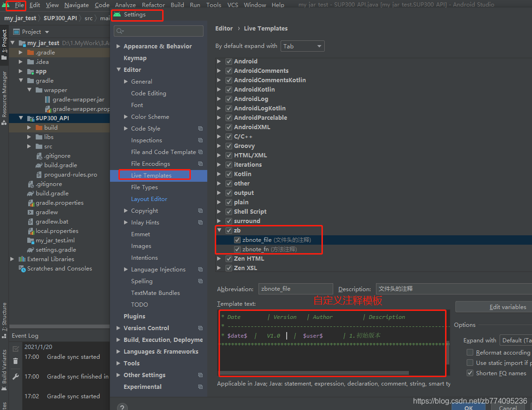Screen dimensions: 532x410
Task: Click the per-project icon beside Version Control
Action: tap(201, 328)
